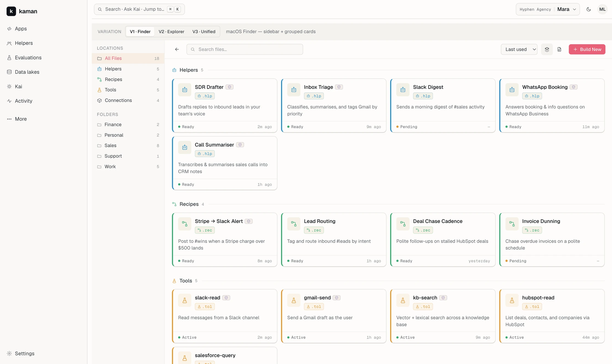Select Tools in Locations list
Screen dimensions: 612x364
pos(128,90)
